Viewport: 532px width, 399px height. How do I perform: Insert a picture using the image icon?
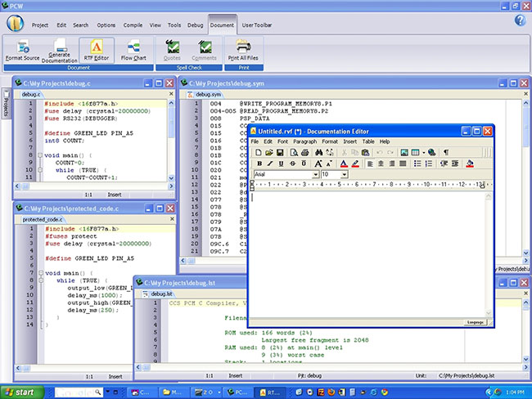click(x=404, y=153)
